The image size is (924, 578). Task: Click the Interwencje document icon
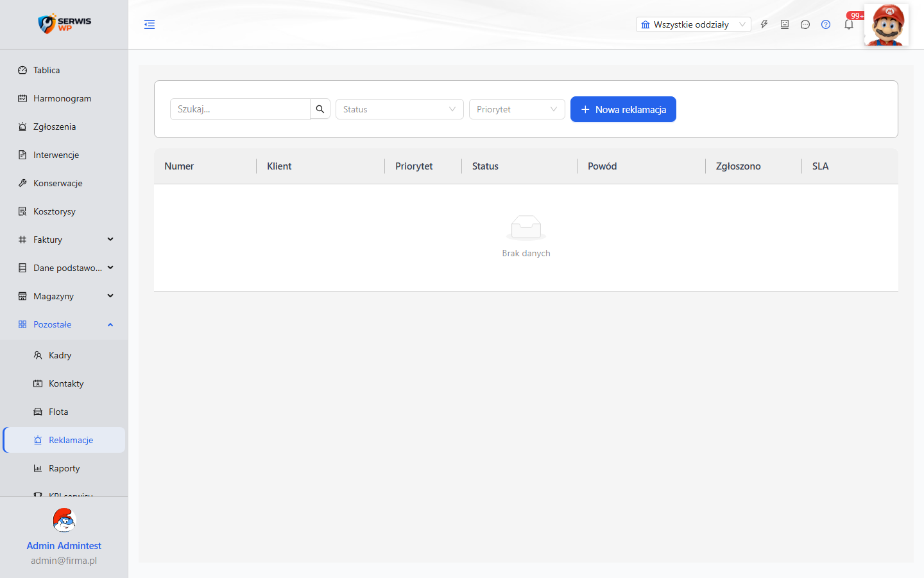point(22,155)
